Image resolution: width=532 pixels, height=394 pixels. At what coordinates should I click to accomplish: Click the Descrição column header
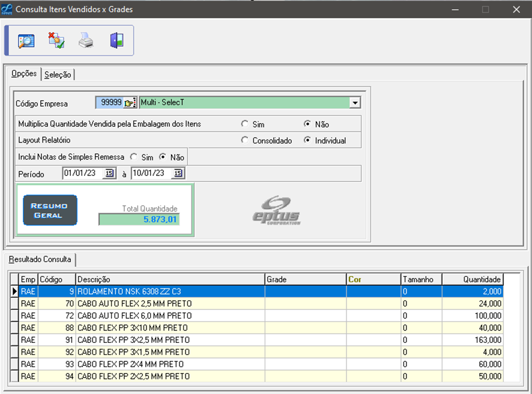click(170, 279)
